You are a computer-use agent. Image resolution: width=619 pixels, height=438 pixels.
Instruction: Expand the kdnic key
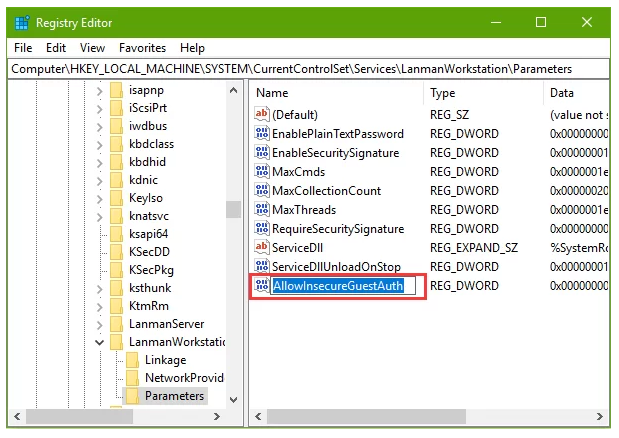[x=99, y=181]
